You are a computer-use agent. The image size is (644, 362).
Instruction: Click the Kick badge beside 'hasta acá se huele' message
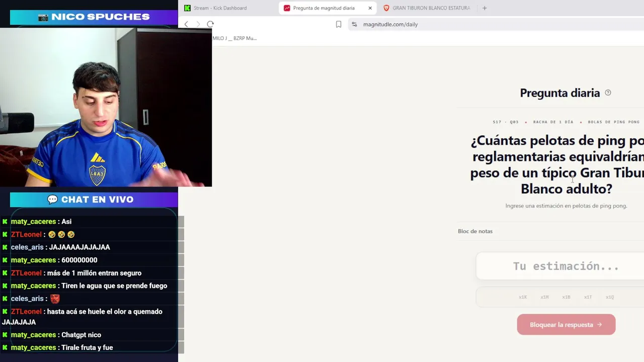click(x=5, y=312)
